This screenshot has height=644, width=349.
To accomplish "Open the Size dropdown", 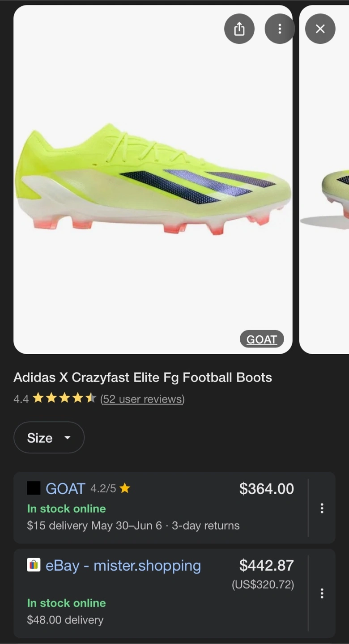I will tap(49, 438).
